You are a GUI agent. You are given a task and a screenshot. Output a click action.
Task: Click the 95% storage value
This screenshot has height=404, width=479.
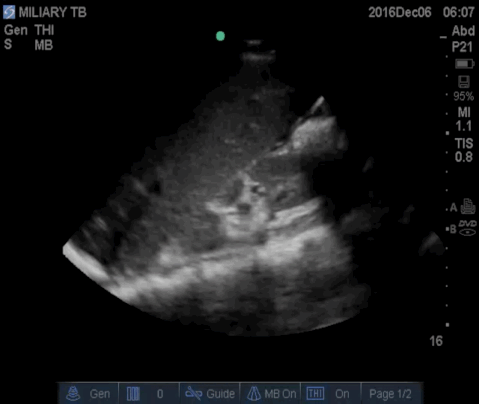[464, 96]
